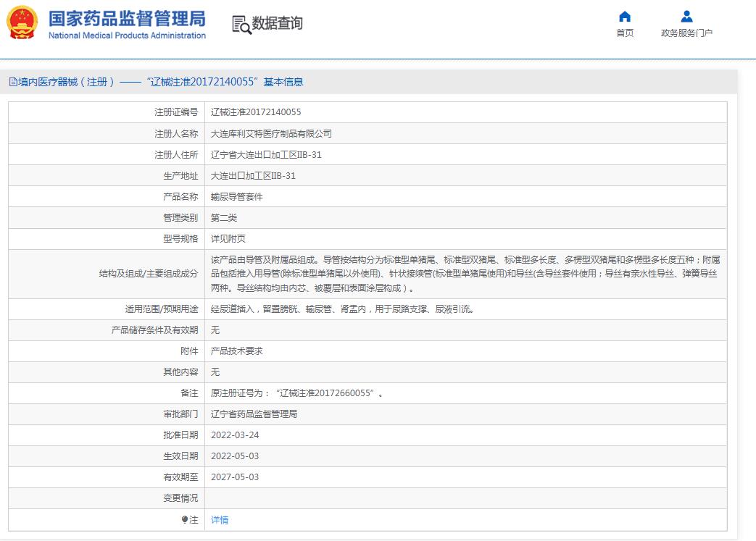Select address 辽宁省大连出口加工区IIB-31

click(266, 155)
